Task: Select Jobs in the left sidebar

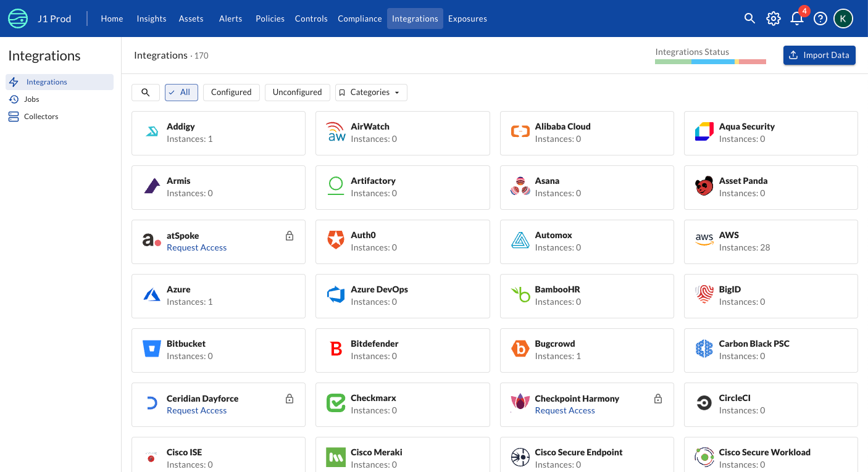Action: (60, 99)
